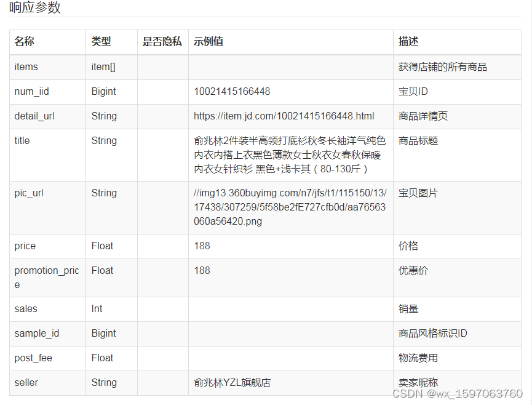Screen dimensions: 532x405
Task: Select the items parameter name cell
Action: pyautogui.click(x=47, y=67)
